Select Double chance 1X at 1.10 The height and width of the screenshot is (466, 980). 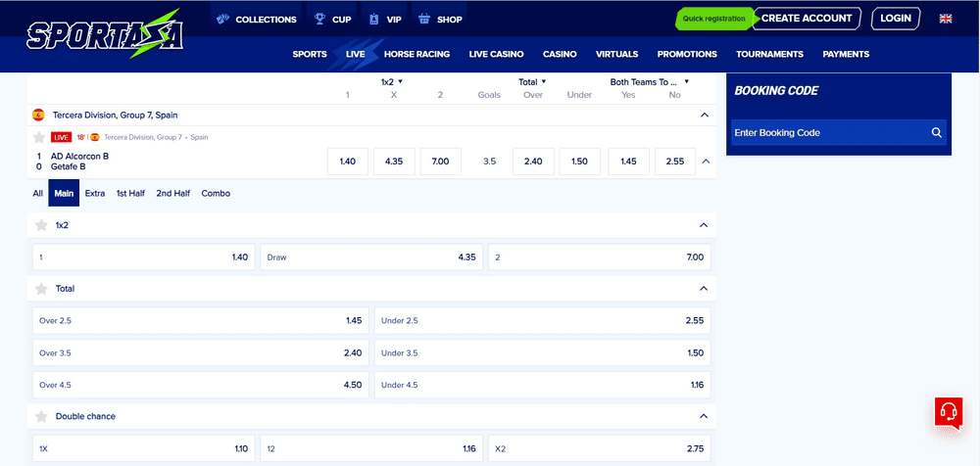(144, 448)
